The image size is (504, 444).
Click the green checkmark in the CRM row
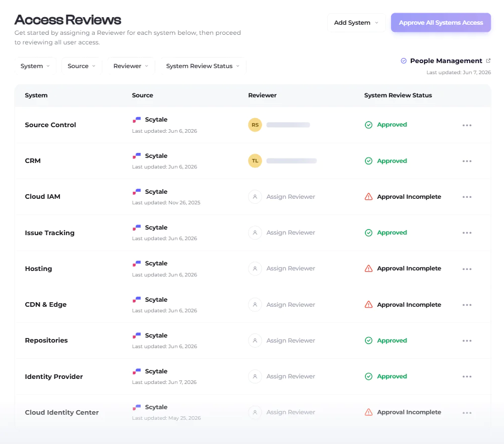point(368,161)
